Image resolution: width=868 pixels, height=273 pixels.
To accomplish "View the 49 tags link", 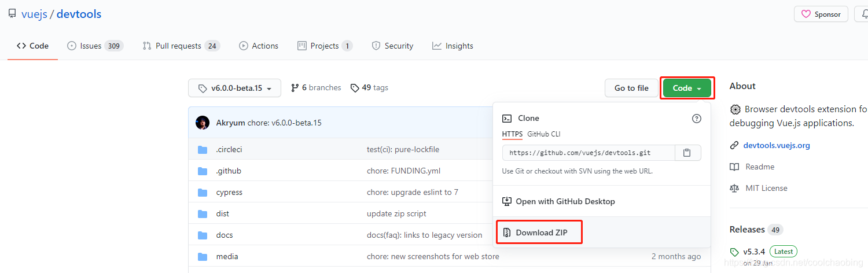I will [x=369, y=88].
